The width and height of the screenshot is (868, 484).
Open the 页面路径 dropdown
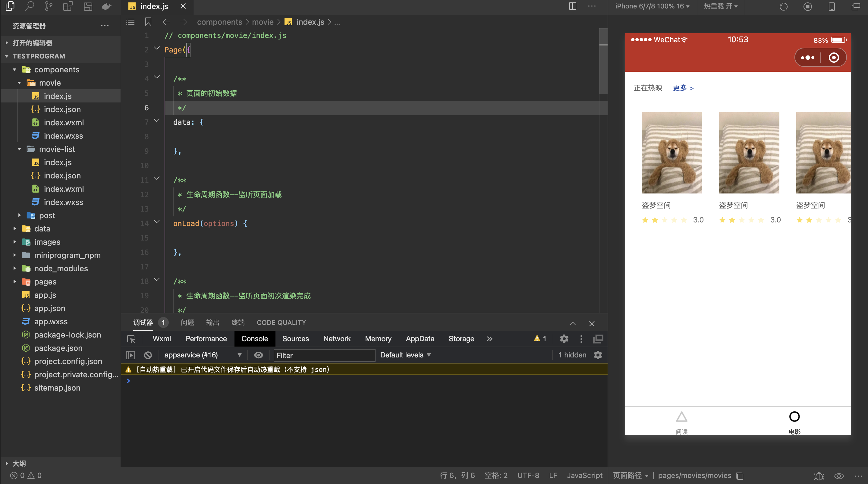tap(631, 476)
